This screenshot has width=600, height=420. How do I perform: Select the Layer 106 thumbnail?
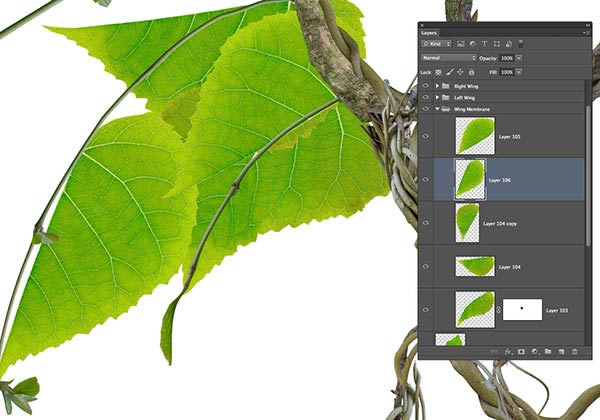point(470,179)
